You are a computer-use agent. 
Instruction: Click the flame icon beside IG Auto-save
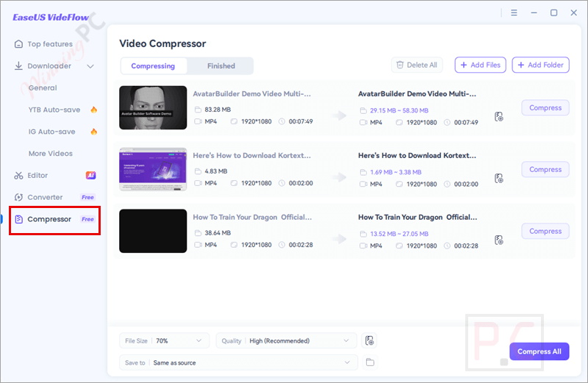pyautogui.click(x=94, y=132)
